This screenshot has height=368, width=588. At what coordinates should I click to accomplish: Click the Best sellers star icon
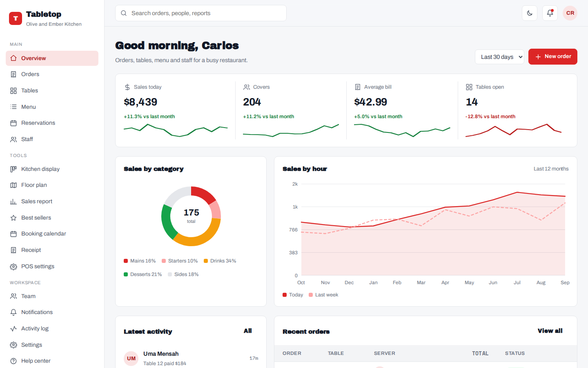coord(13,218)
